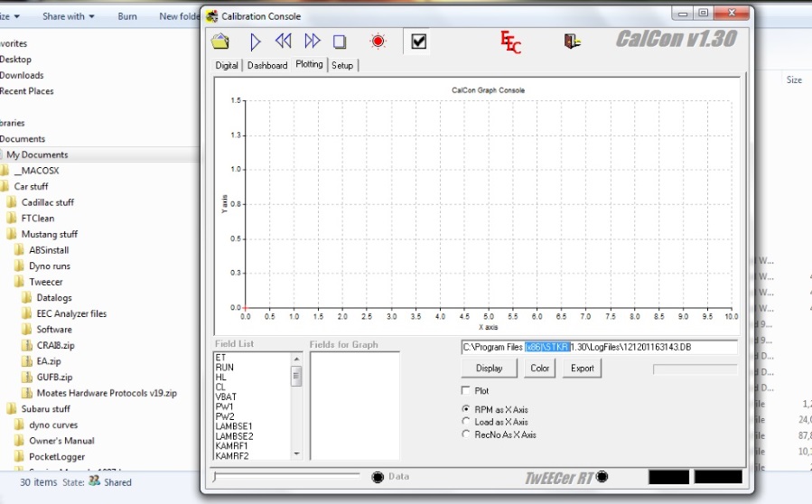Click the Data indicator light
This screenshot has height=504, width=812.
(x=378, y=477)
